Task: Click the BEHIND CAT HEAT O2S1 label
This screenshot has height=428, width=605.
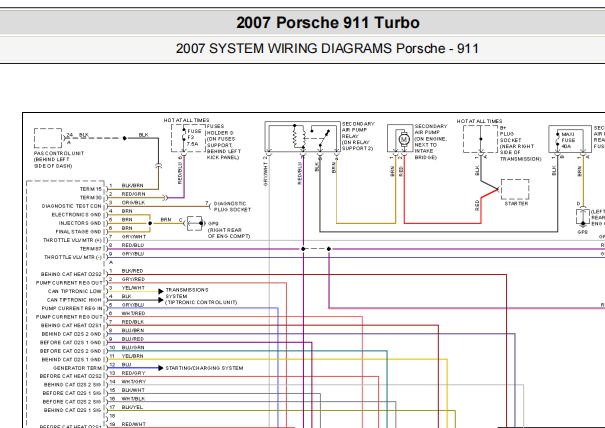Action: pos(71,325)
